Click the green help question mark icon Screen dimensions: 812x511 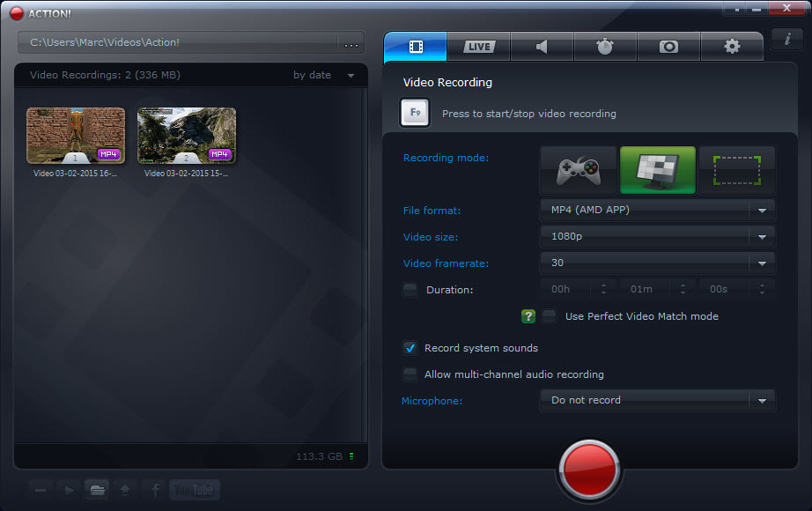click(528, 316)
